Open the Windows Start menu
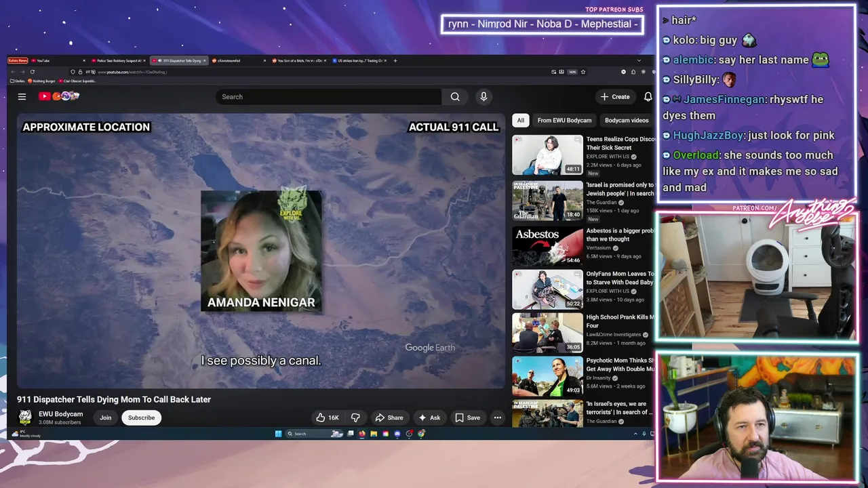868x488 pixels. pos(278,434)
